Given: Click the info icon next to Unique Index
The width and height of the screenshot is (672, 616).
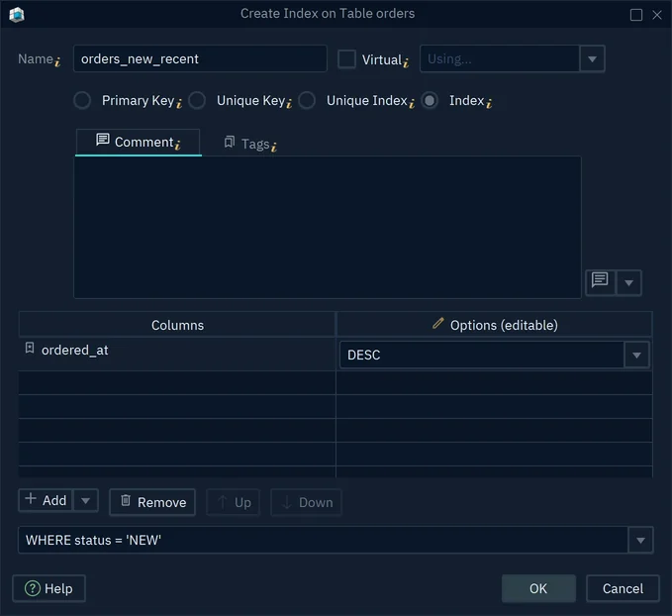Looking at the screenshot, I should tap(412, 103).
